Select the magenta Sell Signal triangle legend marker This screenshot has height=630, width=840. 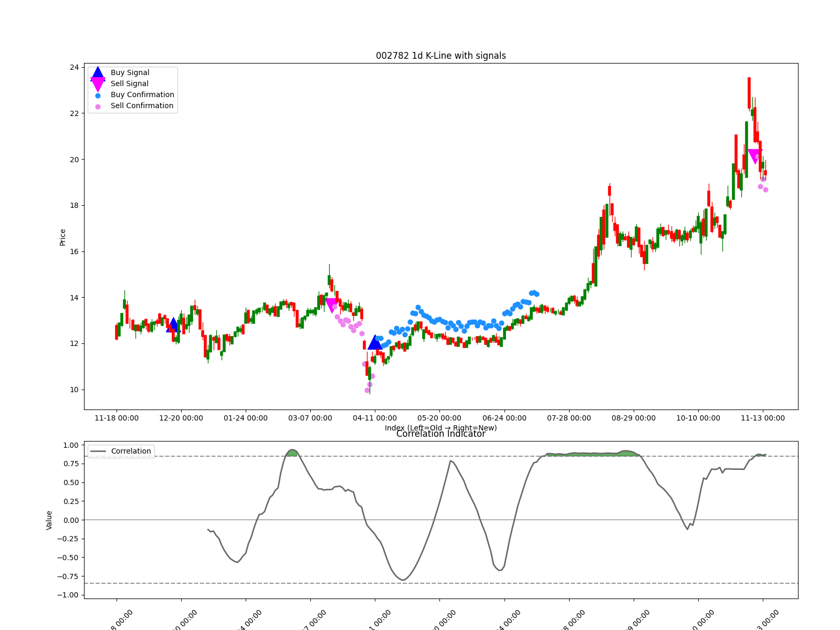point(97,83)
